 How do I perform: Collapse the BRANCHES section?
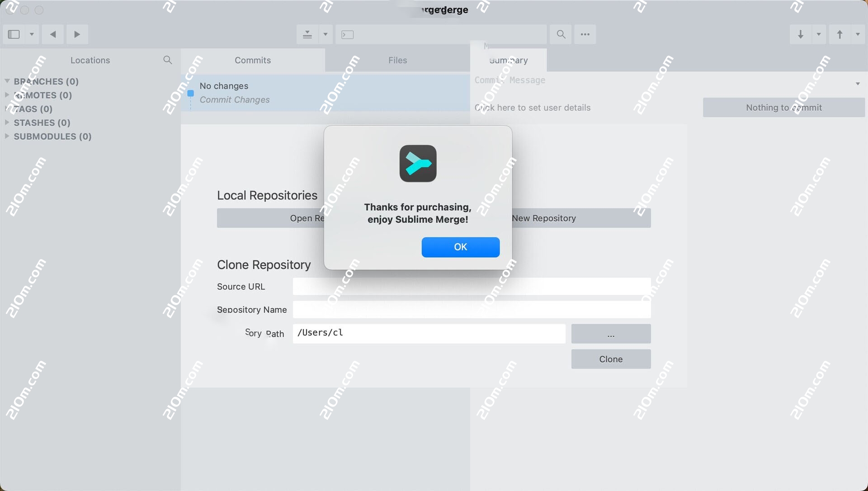(7, 81)
